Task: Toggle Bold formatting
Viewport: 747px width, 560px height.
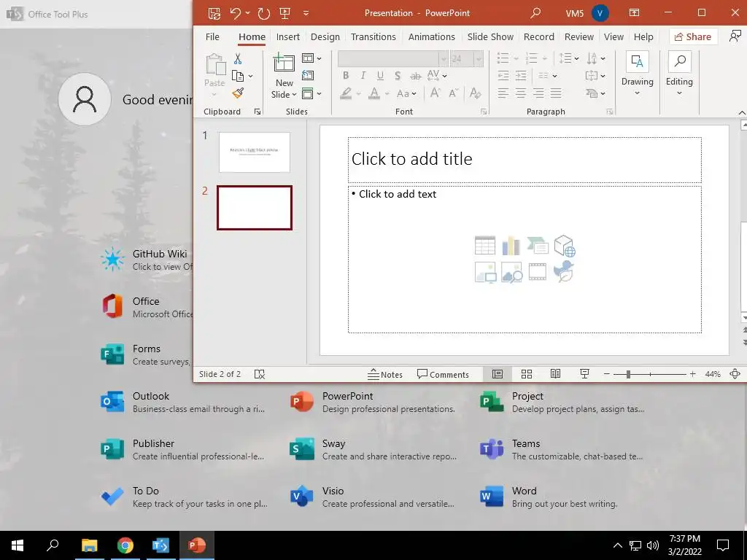Action: click(x=346, y=75)
